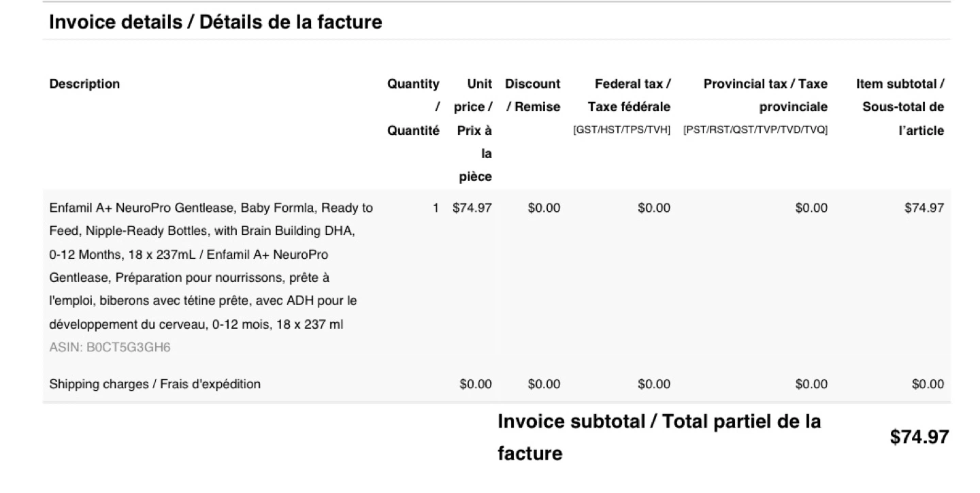The image size is (980, 493).
Task: Click the Description column header
Action: (84, 84)
